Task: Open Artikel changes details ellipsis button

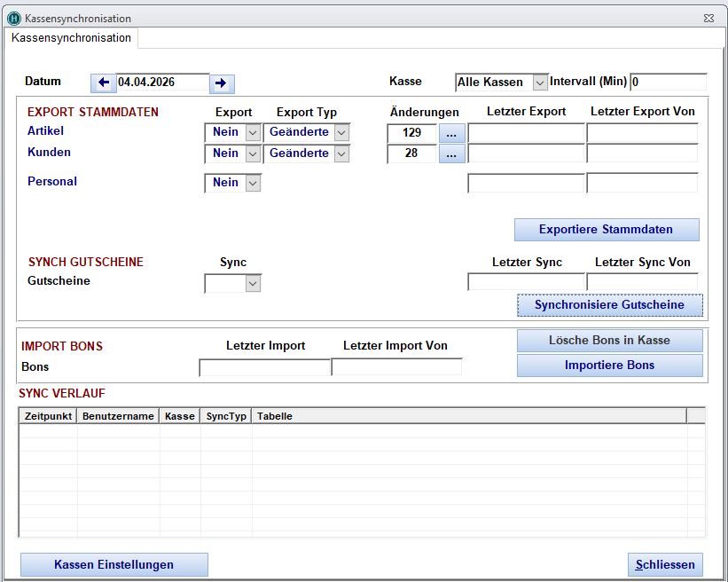Action: point(452,133)
